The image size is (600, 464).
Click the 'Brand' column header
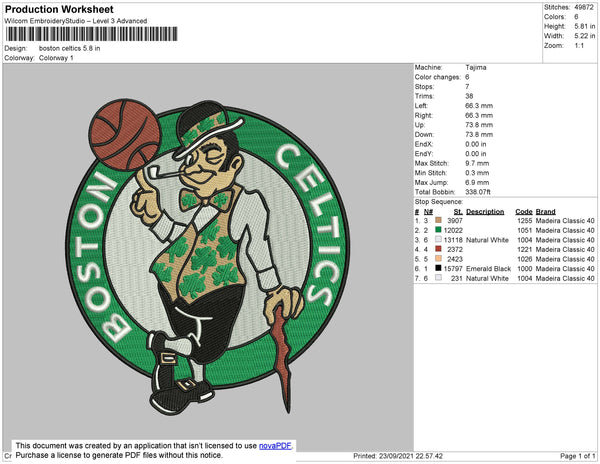click(x=546, y=212)
